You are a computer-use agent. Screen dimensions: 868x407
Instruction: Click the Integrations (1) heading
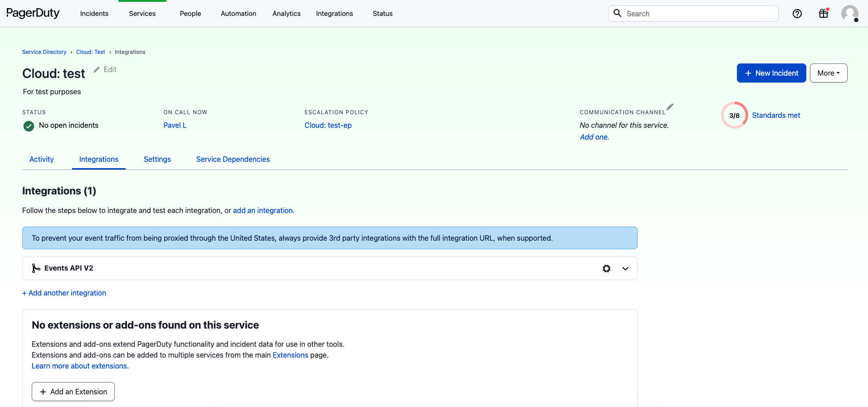(59, 191)
